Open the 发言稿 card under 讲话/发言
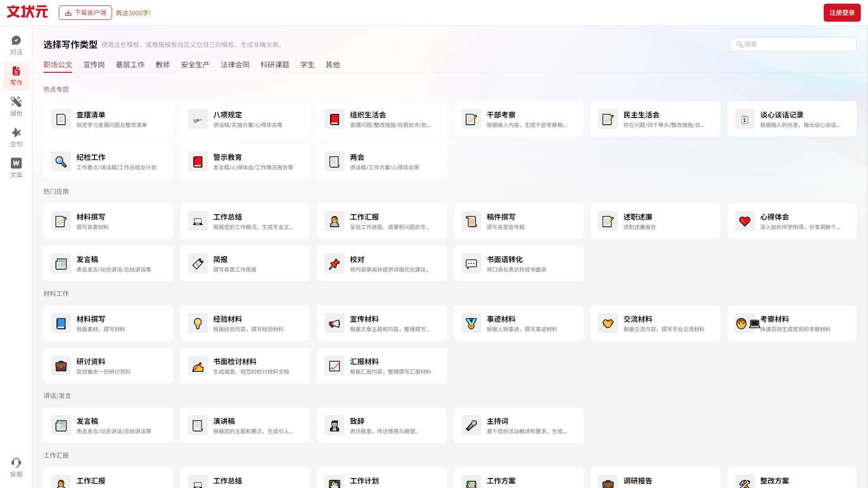Screen dimensions: 868x488 108,426
